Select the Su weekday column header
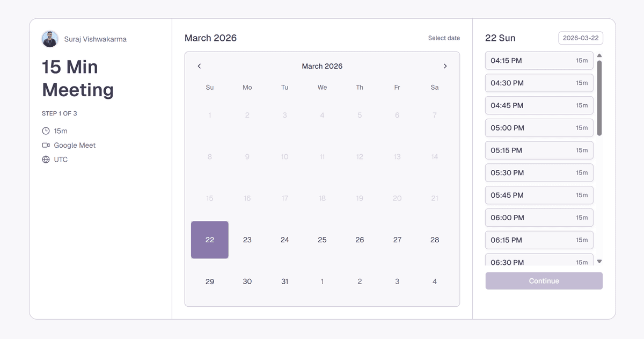Viewport: 644px width, 339px height. tap(209, 87)
